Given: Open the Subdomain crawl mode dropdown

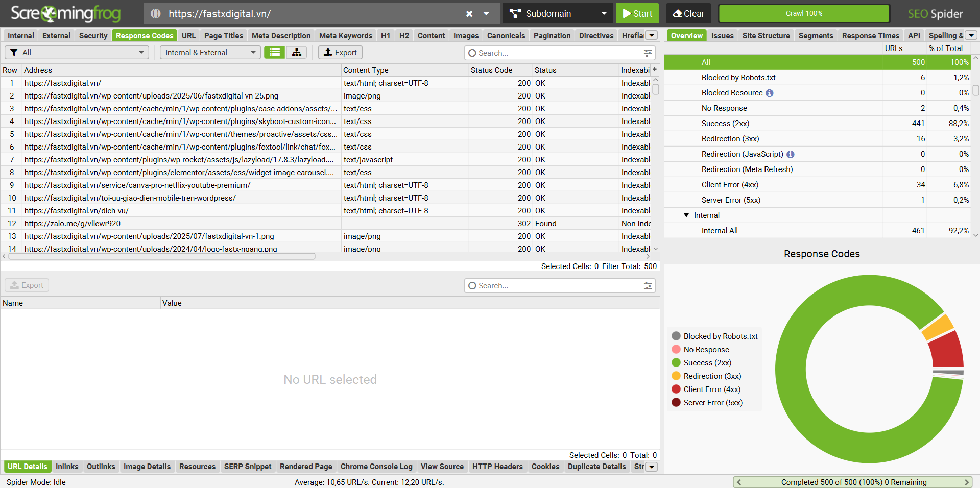Looking at the screenshot, I should pyautogui.click(x=558, y=14).
